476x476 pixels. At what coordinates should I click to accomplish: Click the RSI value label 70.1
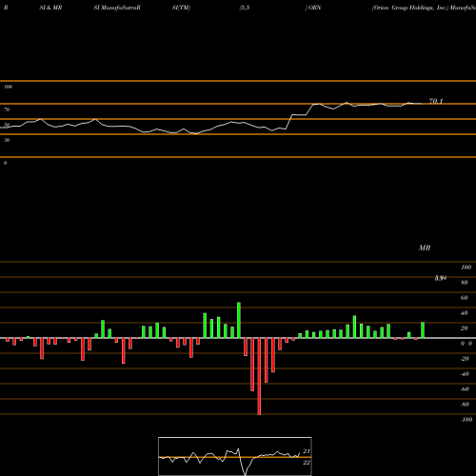point(436,101)
